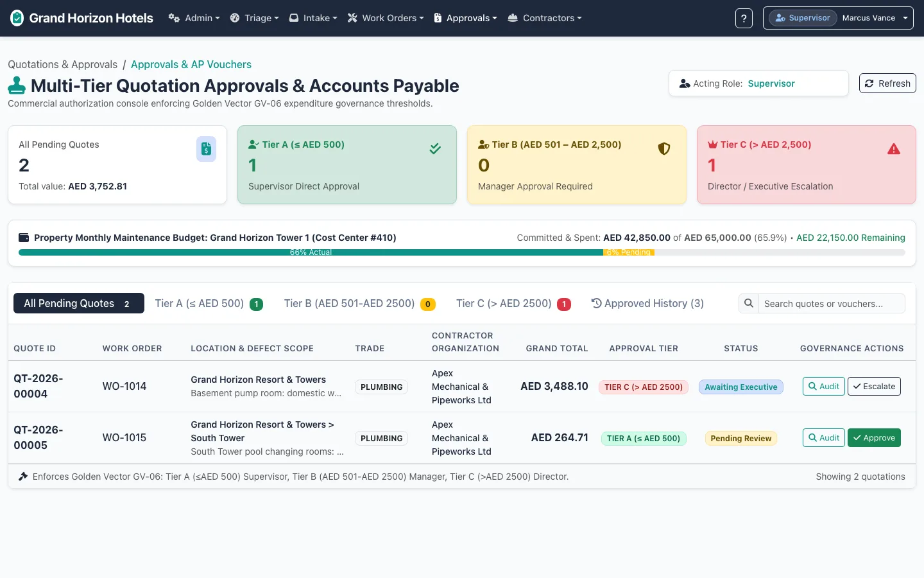Click the stamp icon beside the page title
Image resolution: width=924 pixels, height=578 pixels.
[x=17, y=85]
